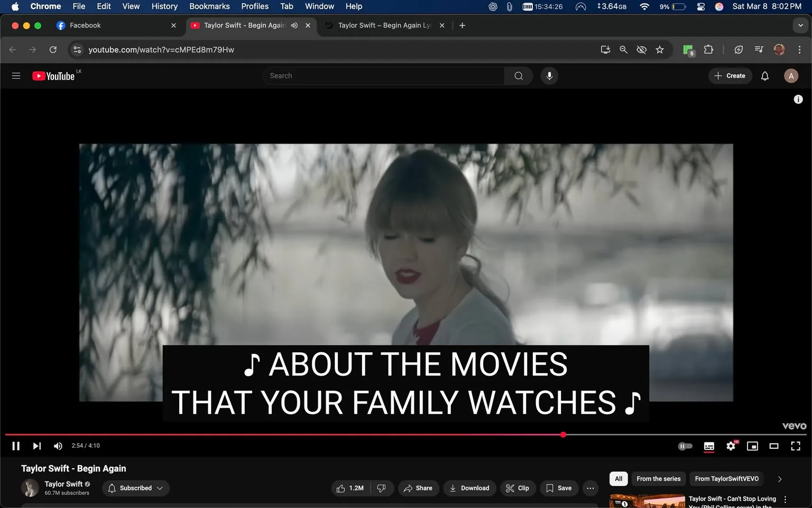The height and width of the screenshot is (508, 812).
Task: Select the voice search microphone icon
Action: 549,75
